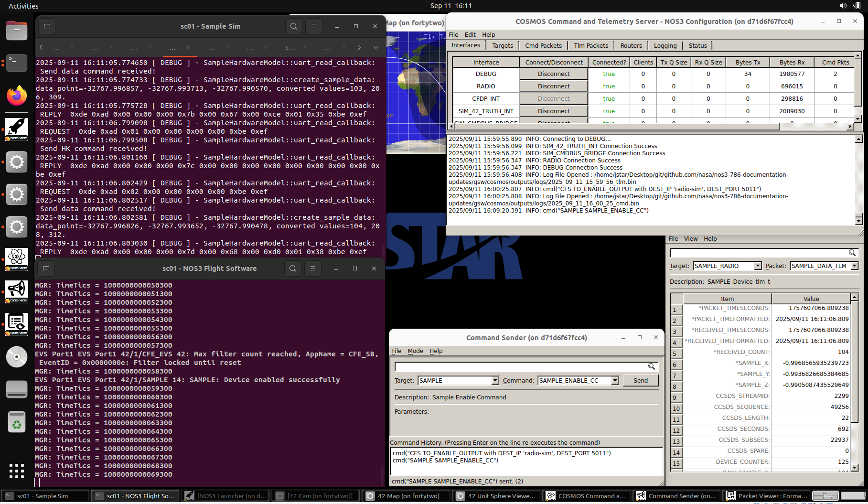
Task: Switch to the Tlm Packets tab
Action: pyautogui.click(x=591, y=45)
